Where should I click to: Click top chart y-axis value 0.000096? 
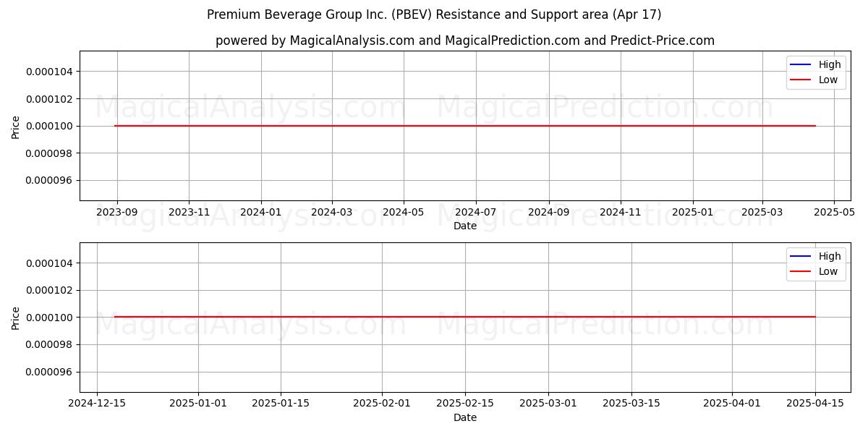[49, 181]
